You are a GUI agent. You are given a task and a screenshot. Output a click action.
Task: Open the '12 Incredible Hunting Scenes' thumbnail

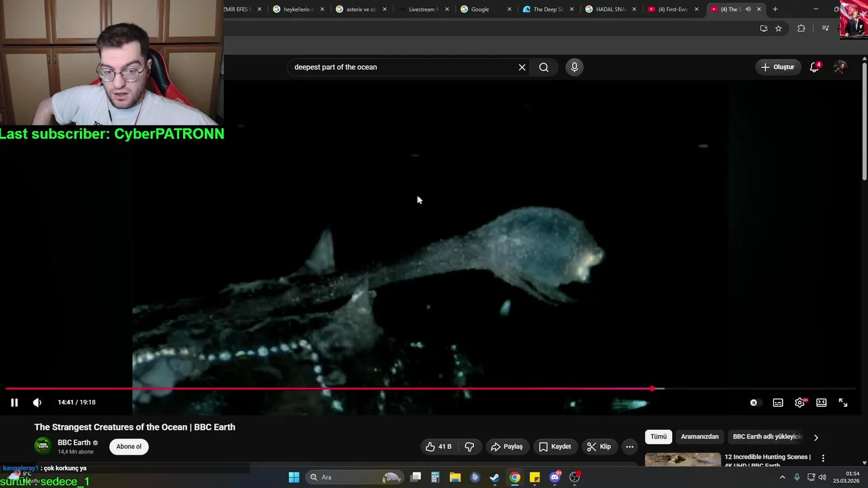click(x=683, y=460)
